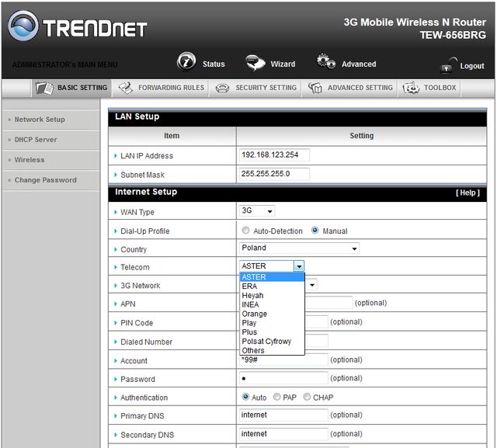Open Network Setup in the sidebar
This screenshot has height=448, width=497.
[40, 120]
